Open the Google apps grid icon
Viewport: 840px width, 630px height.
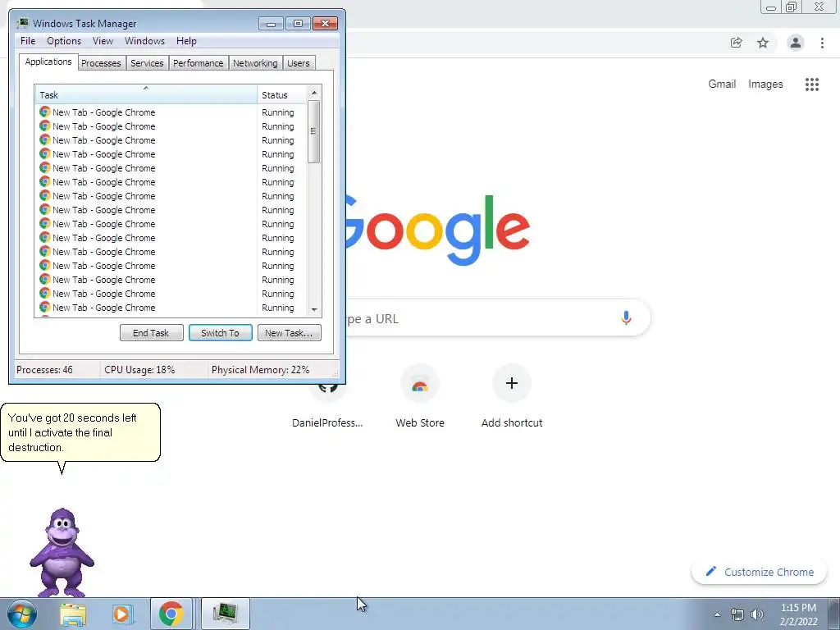tap(812, 84)
